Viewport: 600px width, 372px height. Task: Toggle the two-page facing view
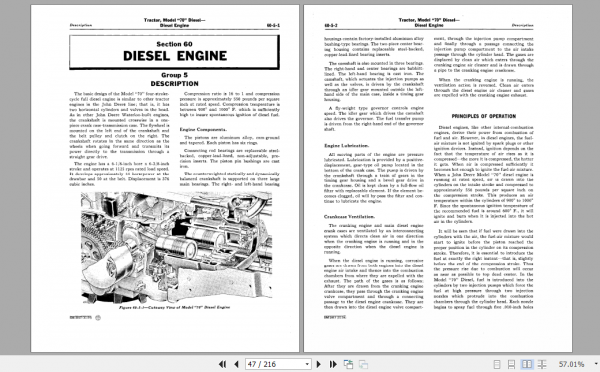click(x=527, y=364)
